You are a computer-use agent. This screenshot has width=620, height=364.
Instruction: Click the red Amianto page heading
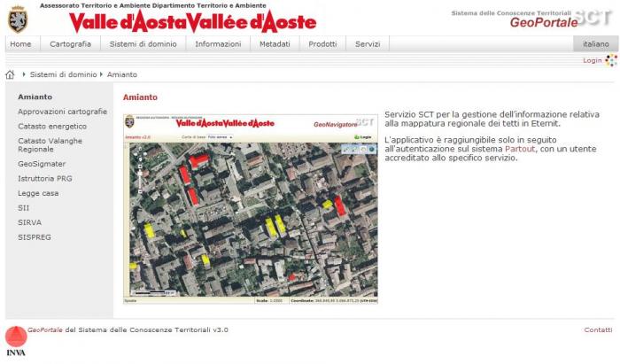pos(140,97)
